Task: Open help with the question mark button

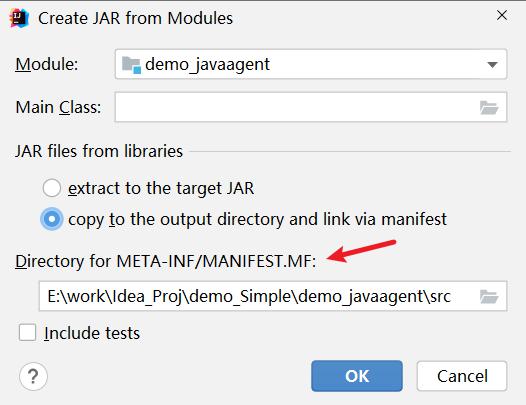Action: (x=33, y=376)
